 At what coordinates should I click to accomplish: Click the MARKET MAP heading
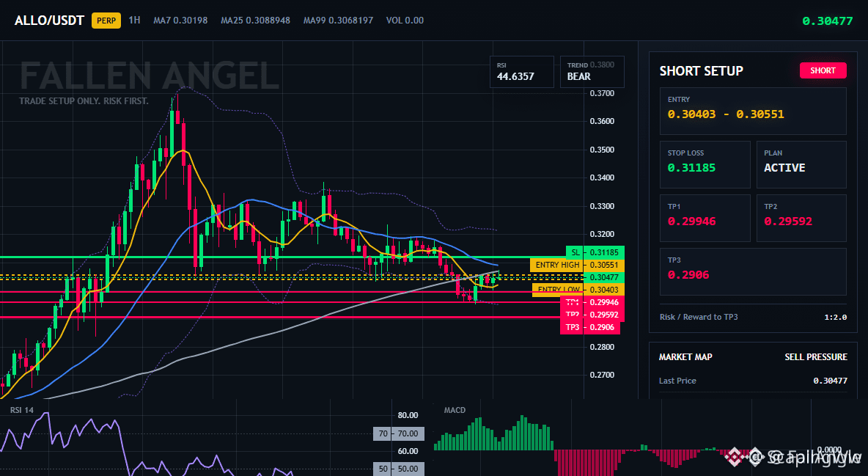point(685,357)
